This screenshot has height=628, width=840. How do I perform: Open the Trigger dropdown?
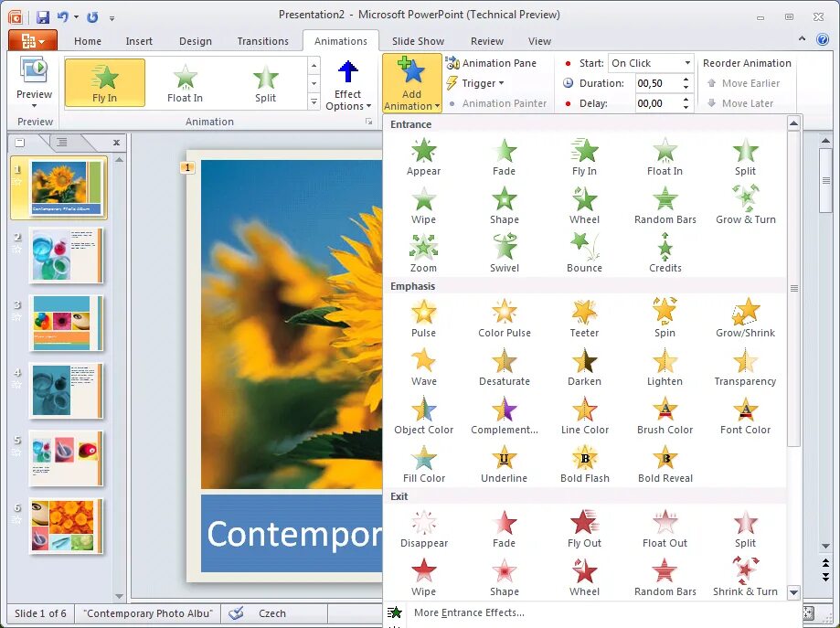tap(475, 83)
